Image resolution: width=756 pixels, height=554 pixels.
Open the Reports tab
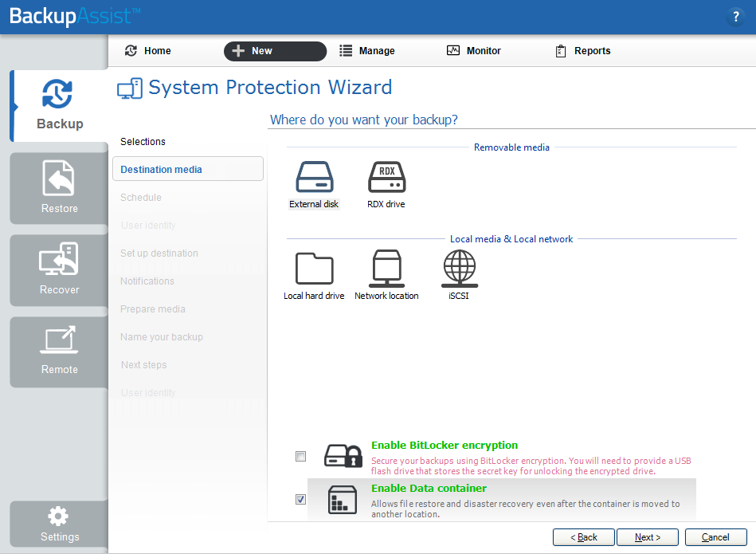pyautogui.click(x=582, y=51)
